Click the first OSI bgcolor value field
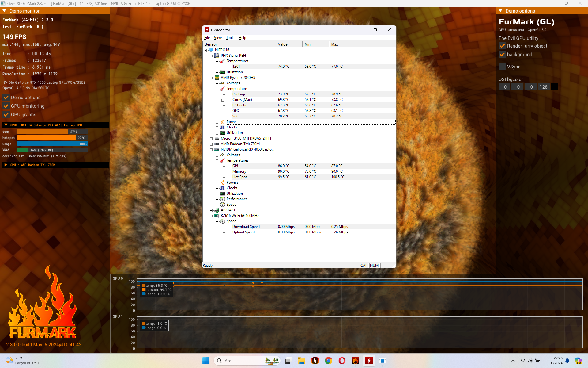The height and width of the screenshot is (368, 588). [x=505, y=87]
